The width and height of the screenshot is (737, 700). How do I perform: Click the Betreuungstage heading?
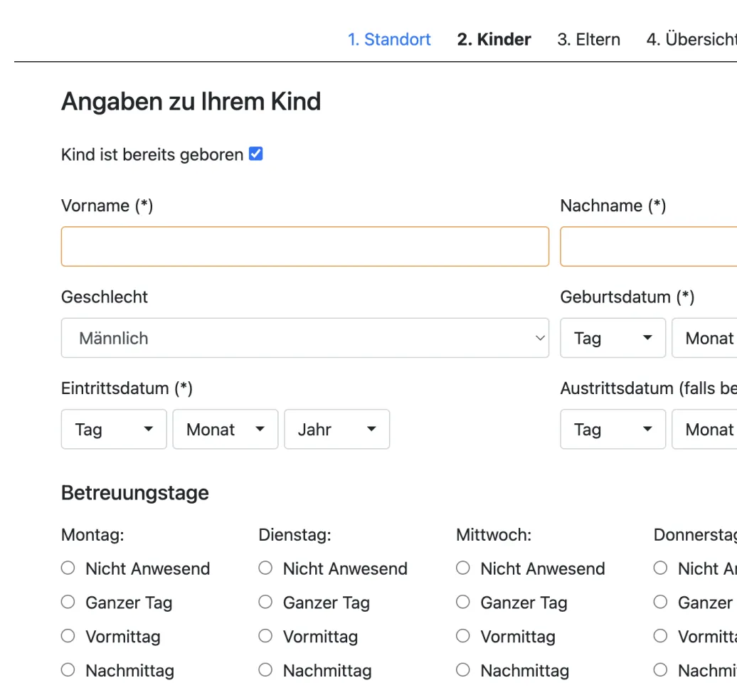tap(135, 493)
